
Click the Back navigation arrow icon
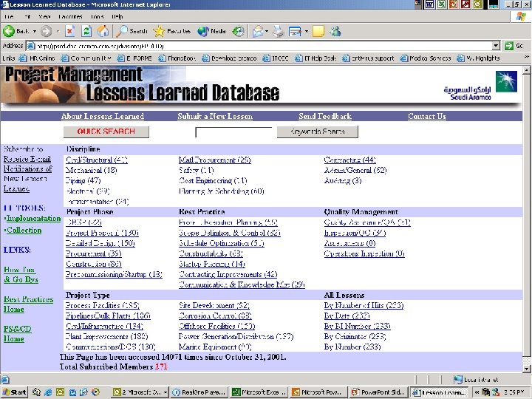9,31
